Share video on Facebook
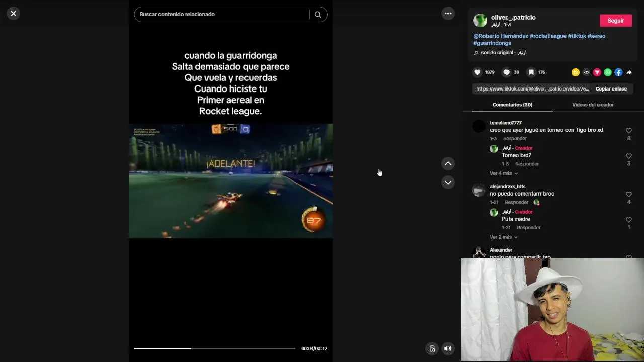This screenshot has width=644, height=362. [618, 72]
